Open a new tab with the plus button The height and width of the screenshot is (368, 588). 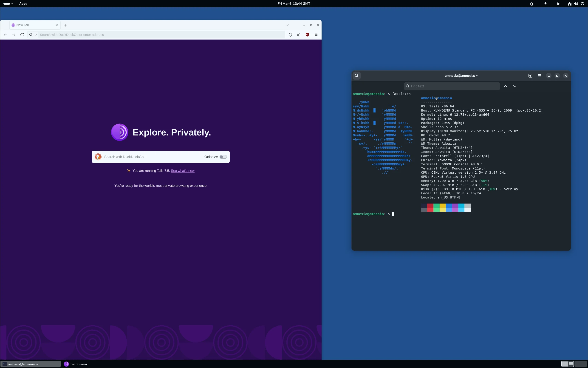click(65, 25)
